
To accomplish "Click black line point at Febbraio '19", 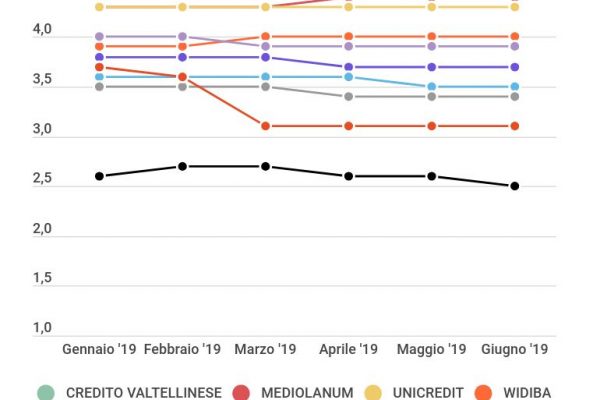I will click(x=182, y=166).
